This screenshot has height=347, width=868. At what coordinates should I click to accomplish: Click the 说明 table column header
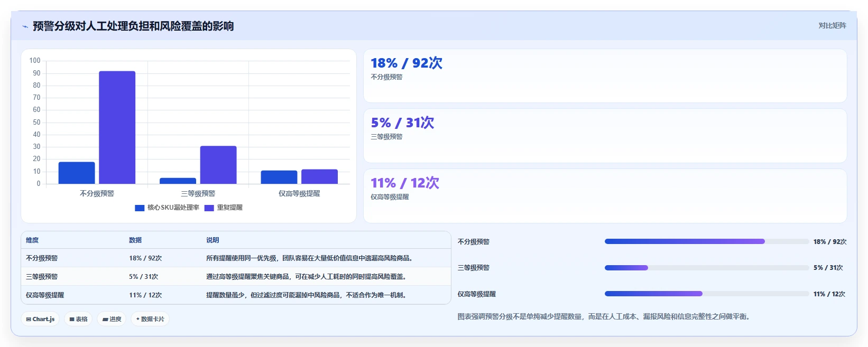[x=213, y=240]
